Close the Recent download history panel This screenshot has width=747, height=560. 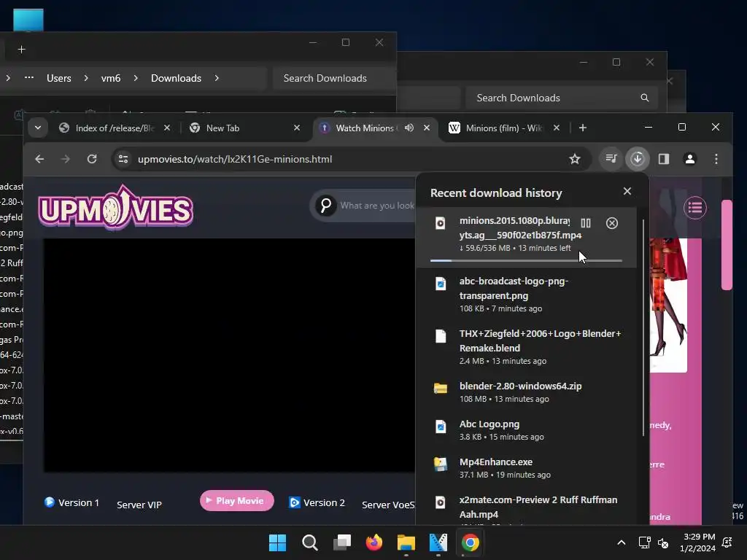(627, 191)
